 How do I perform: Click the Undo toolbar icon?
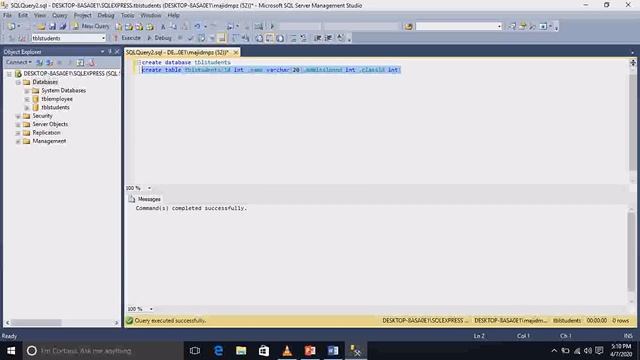click(x=198, y=26)
